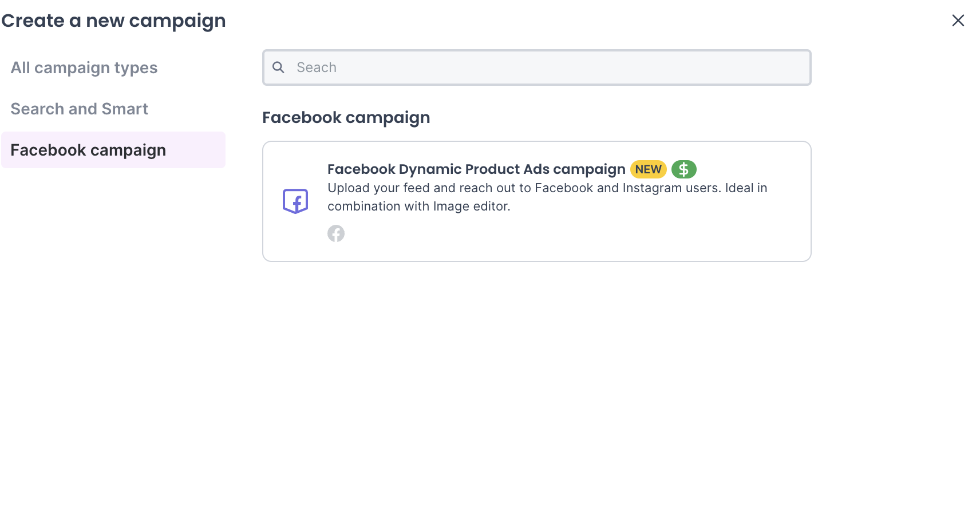Click the word "Smart" in the sidebar
980x532 pixels.
click(x=125, y=109)
